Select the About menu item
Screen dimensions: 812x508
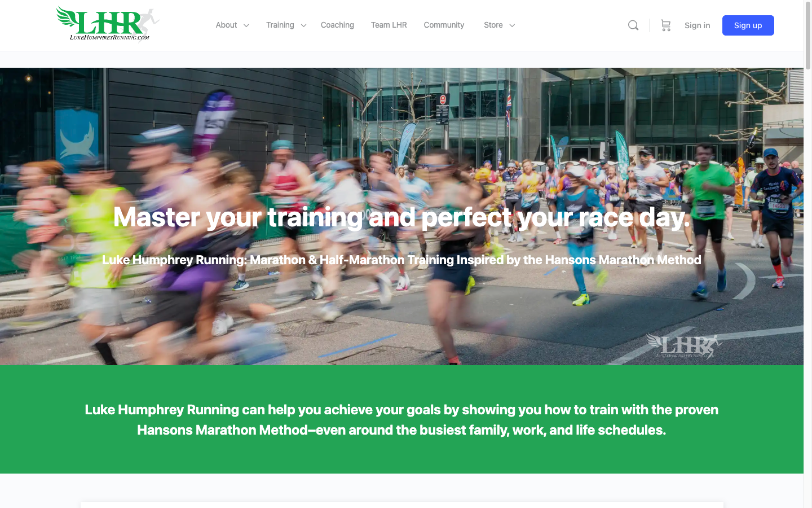pyautogui.click(x=227, y=25)
